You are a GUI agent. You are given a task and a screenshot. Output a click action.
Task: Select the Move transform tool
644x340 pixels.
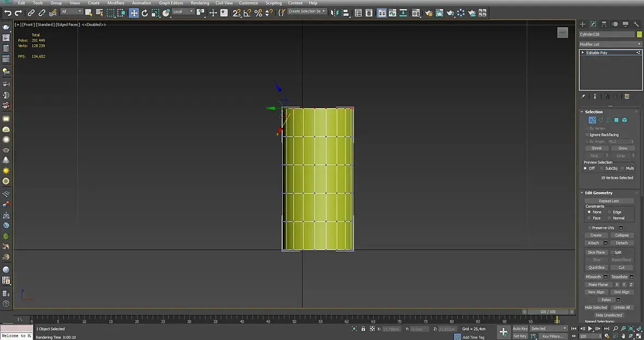point(134,13)
